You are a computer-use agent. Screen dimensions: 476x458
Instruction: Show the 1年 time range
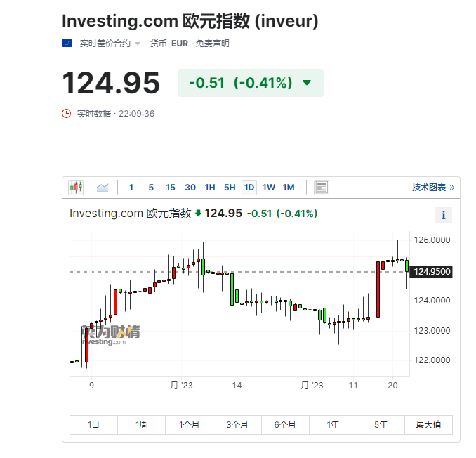[333, 424]
